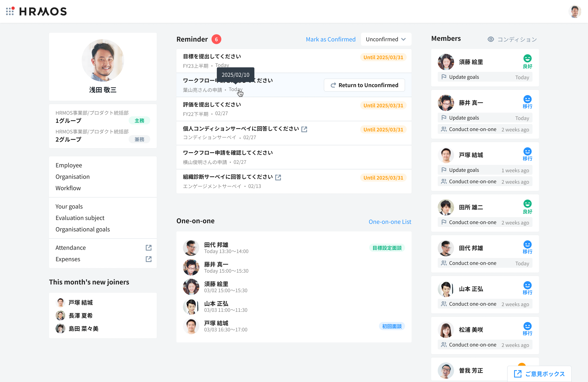Open the user avatar menu top right
588x382 pixels.
pos(575,12)
